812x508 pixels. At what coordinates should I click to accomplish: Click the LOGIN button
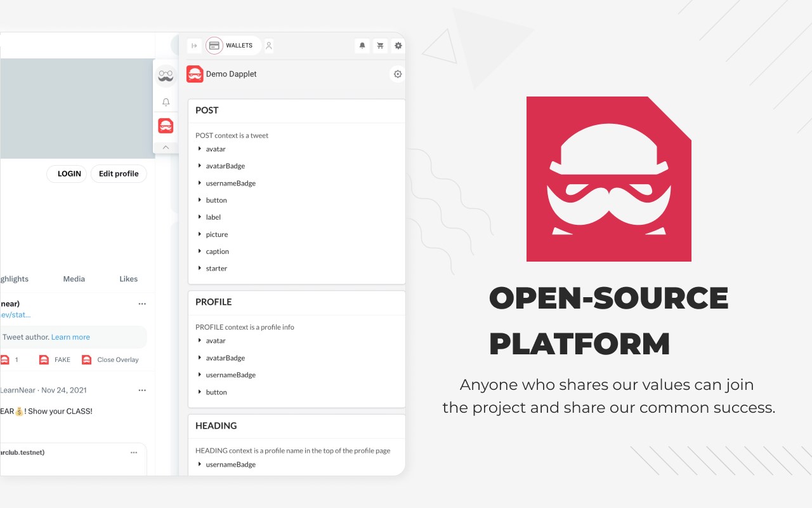point(67,174)
